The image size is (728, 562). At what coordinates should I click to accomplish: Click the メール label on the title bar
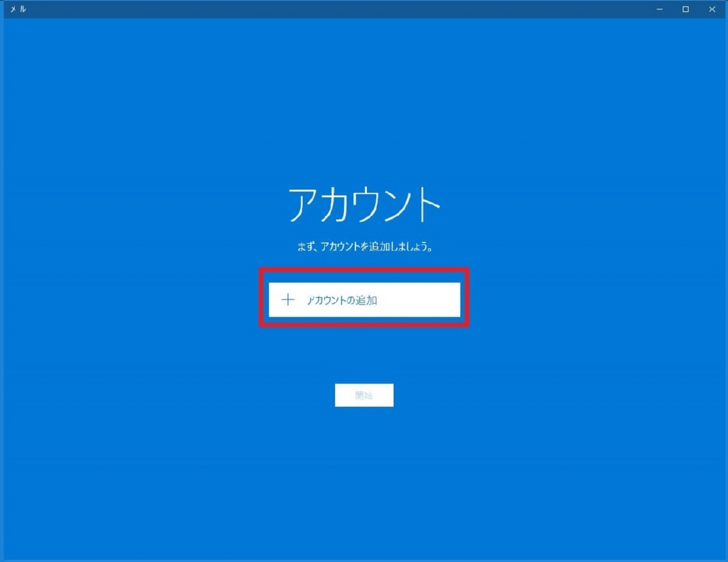[x=18, y=9]
